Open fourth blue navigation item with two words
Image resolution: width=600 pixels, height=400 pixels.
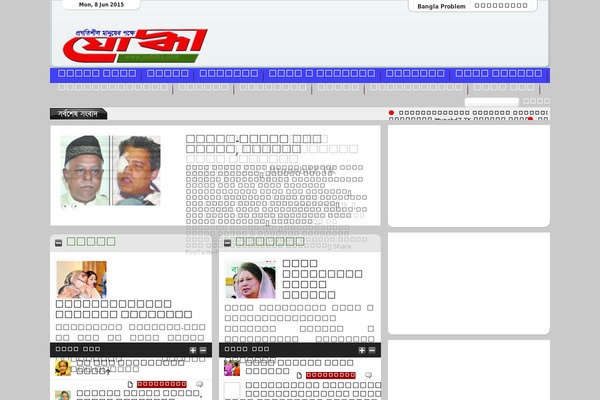point(322,73)
